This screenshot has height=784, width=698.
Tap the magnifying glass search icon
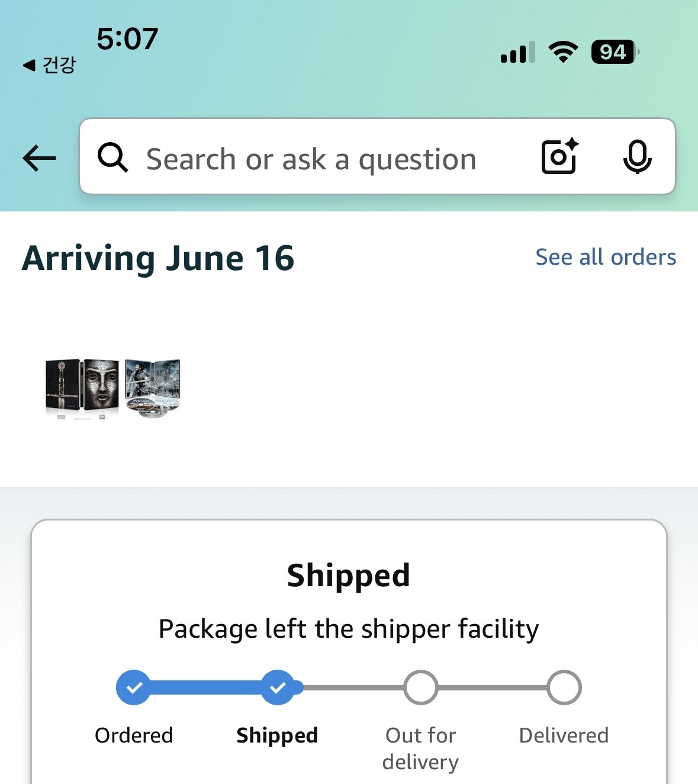point(112,158)
